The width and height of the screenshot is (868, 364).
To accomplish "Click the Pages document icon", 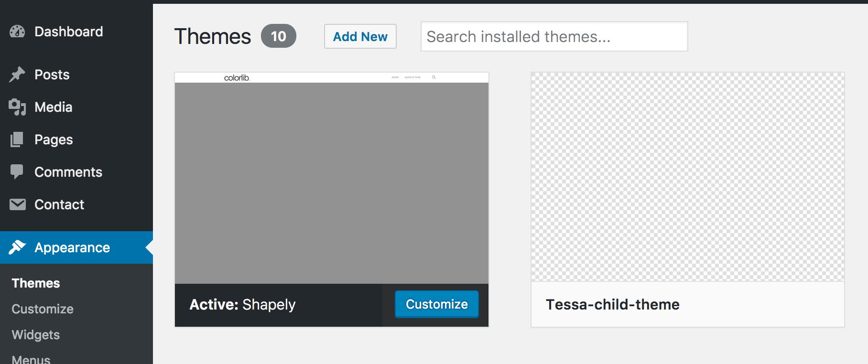I will coord(17,139).
